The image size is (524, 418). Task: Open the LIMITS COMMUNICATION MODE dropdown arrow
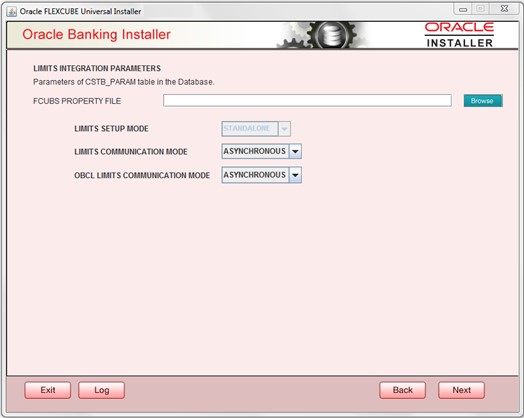pos(295,151)
